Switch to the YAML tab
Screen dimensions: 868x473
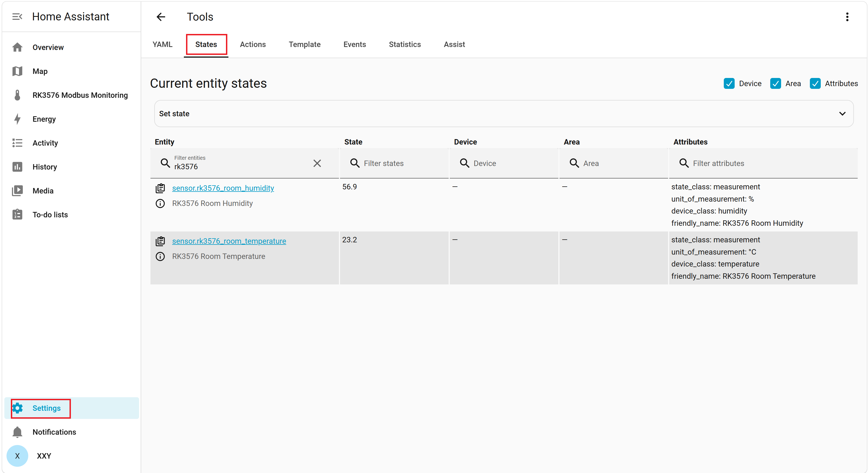click(162, 45)
